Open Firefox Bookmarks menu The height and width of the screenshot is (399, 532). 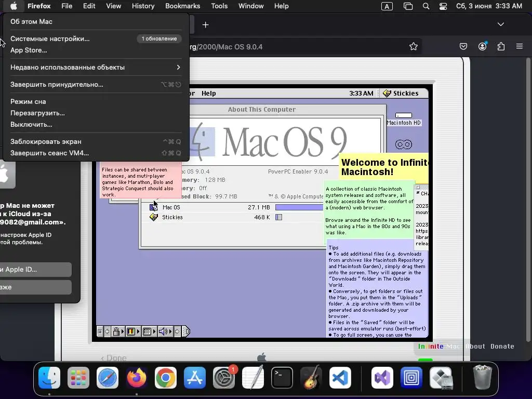coord(182,6)
